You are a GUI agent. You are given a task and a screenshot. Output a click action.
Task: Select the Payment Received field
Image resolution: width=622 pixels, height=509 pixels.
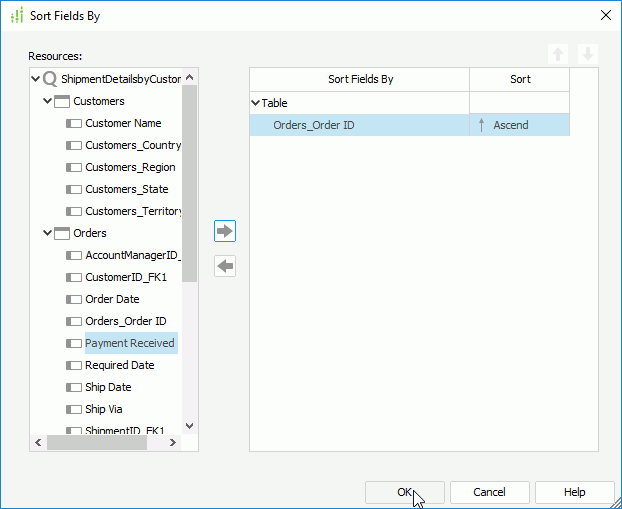(x=129, y=343)
